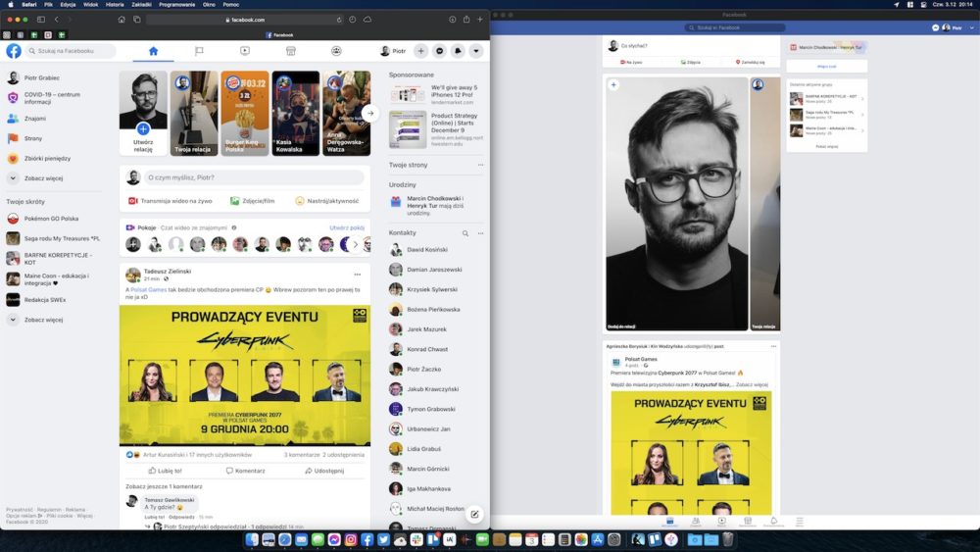Open the Widok menu
Viewport: 980px width, 552px height.
coord(90,4)
